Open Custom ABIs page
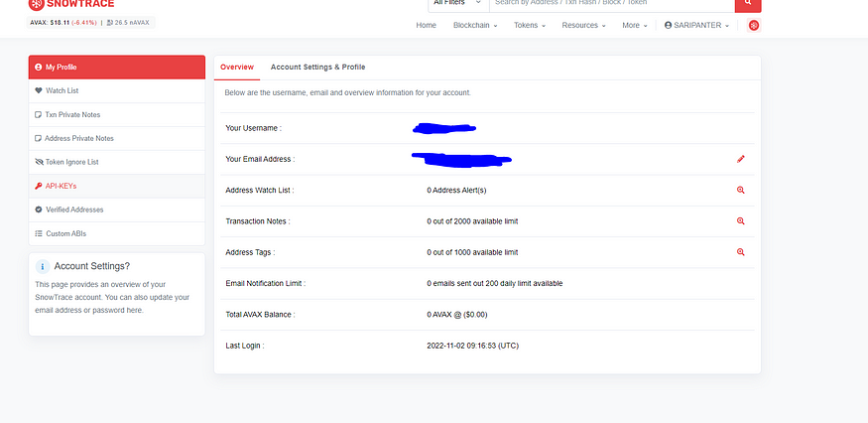The image size is (868, 423). pyautogui.click(x=117, y=234)
